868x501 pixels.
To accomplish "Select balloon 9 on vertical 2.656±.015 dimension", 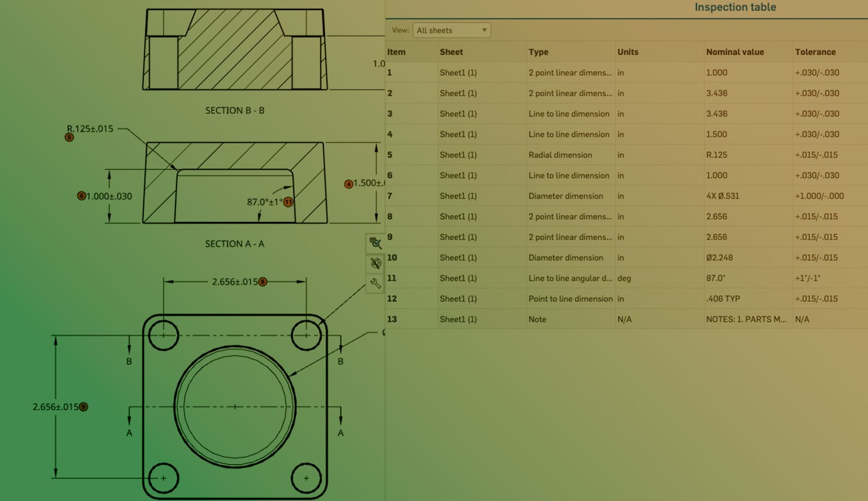I will tap(84, 407).
